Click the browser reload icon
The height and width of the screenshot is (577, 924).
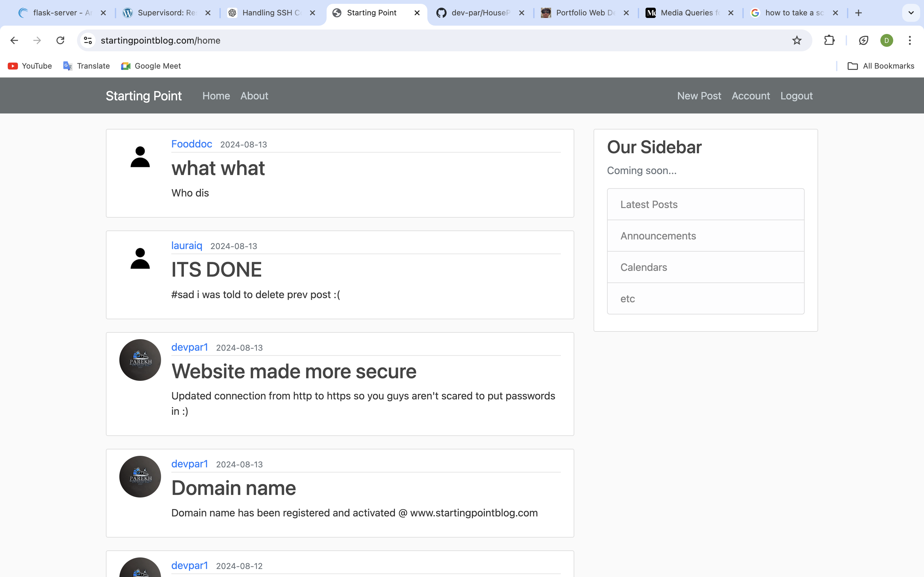[x=60, y=40]
